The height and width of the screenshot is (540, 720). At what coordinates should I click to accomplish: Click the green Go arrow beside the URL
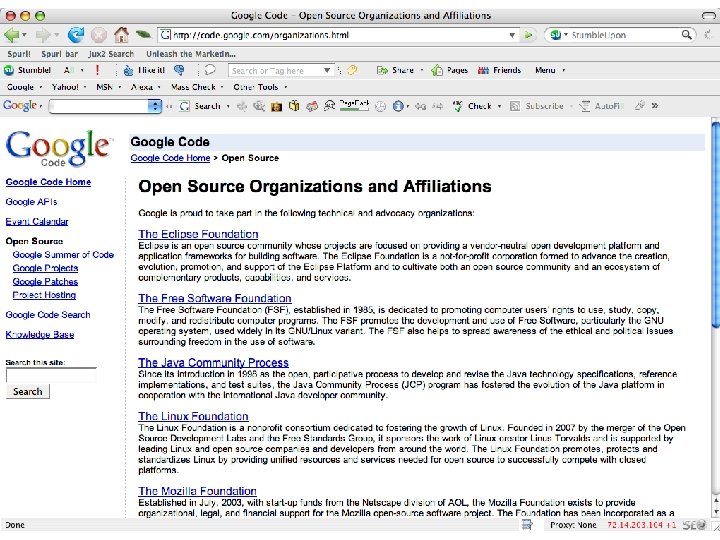tap(529, 35)
